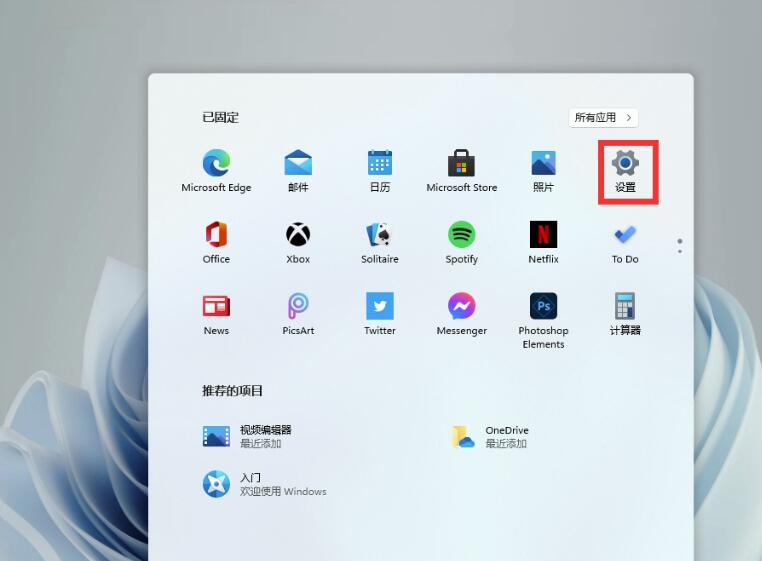Launch Photoshop Elements
Image resolution: width=762 pixels, height=561 pixels.
coord(543,321)
